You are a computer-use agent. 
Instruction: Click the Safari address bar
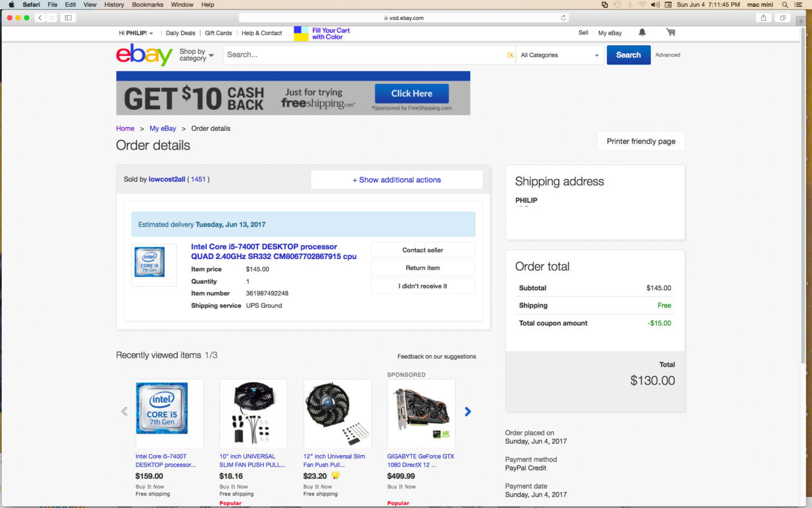click(403, 18)
